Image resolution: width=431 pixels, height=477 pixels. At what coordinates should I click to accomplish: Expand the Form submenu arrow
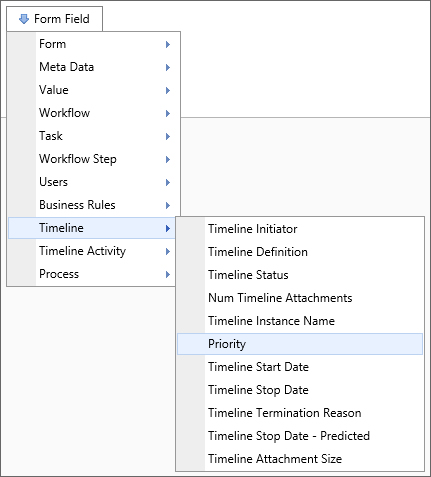[168, 44]
